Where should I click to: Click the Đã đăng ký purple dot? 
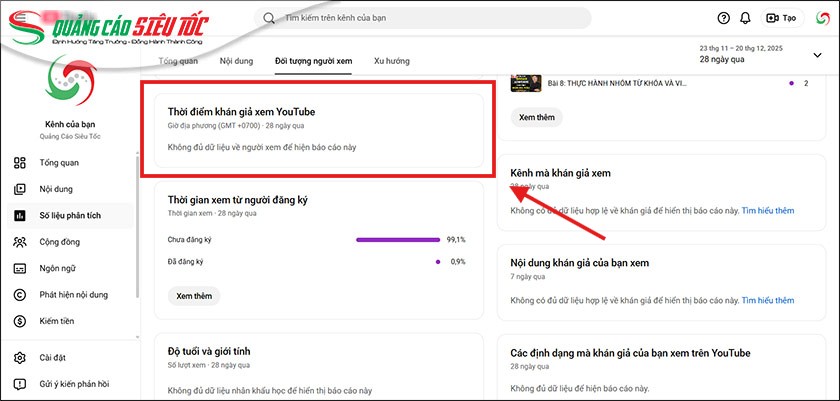pos(438,262)
